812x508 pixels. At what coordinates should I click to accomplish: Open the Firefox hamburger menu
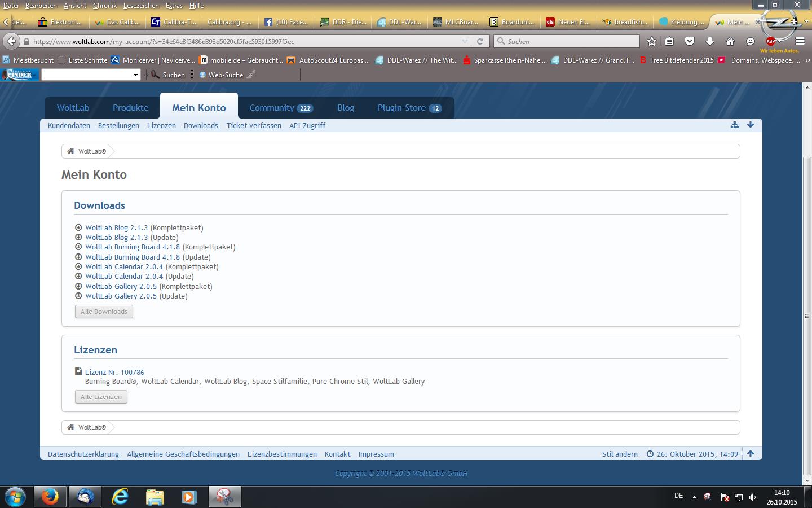[x=800, y=41]
